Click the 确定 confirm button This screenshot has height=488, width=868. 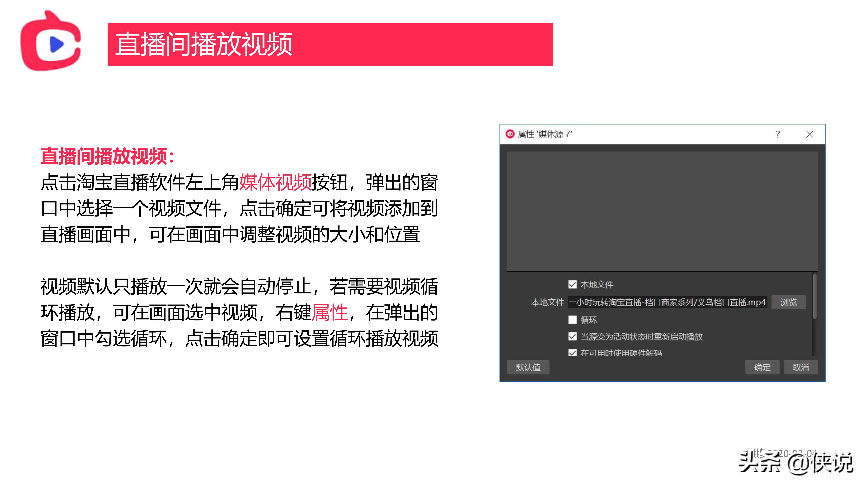pyautogui.click(x=762, y=367)
